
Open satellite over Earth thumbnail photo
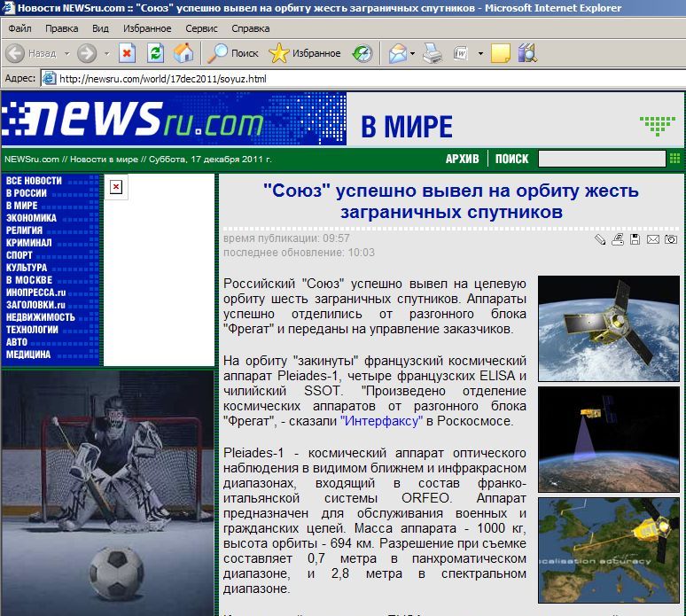(x=609, y=328)
